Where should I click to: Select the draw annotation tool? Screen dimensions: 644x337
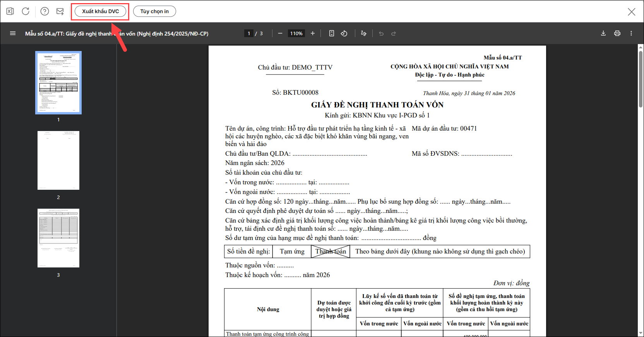point(363,33)
